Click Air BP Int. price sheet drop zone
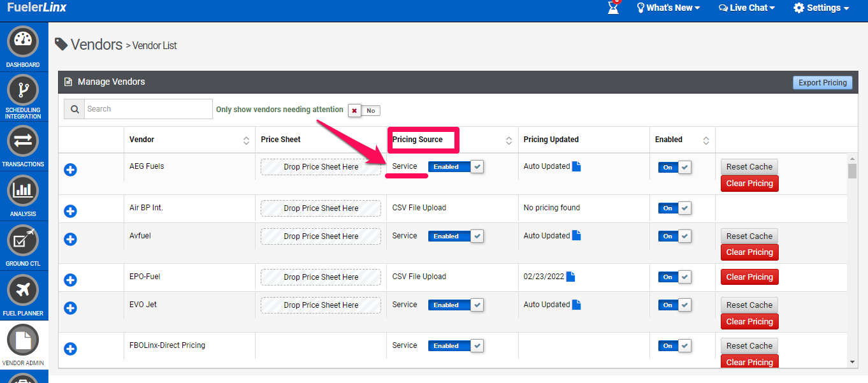Screen dimensions: 868x383 click(321, 208)
